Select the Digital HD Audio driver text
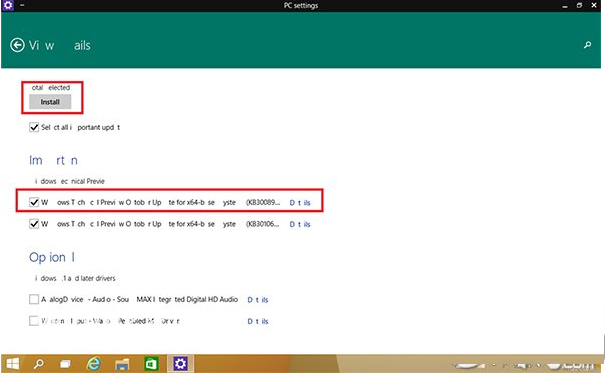The image size is (605, 373). tap(139, 299)
